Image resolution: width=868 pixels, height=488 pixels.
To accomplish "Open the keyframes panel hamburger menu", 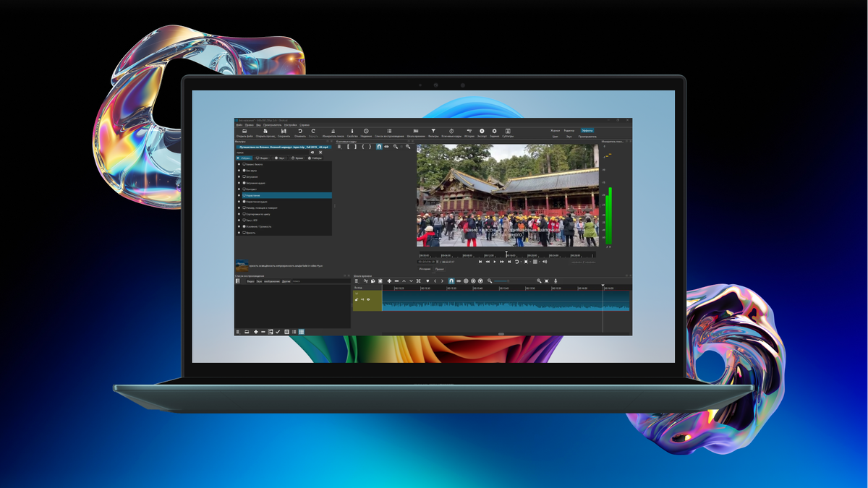I will (339, 146).
